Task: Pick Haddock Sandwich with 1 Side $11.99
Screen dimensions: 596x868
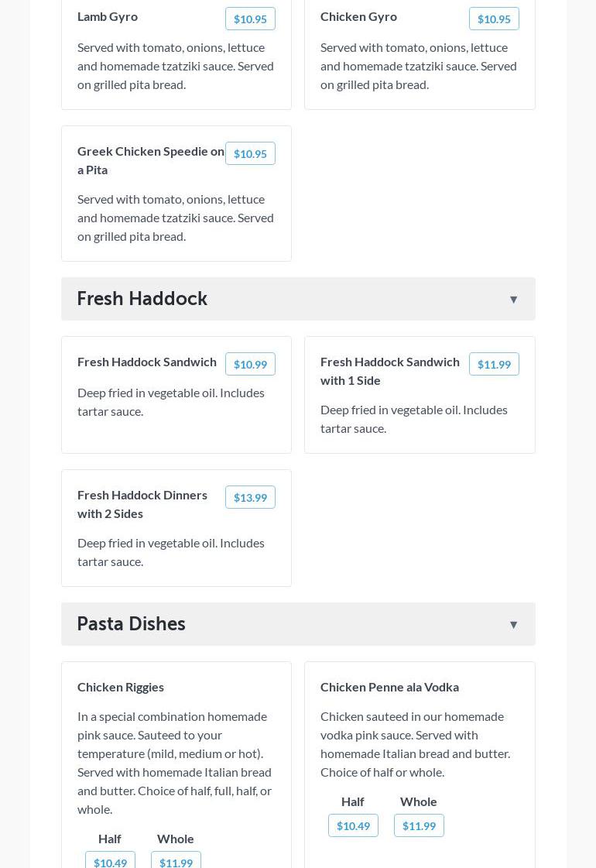Action: 494,364
